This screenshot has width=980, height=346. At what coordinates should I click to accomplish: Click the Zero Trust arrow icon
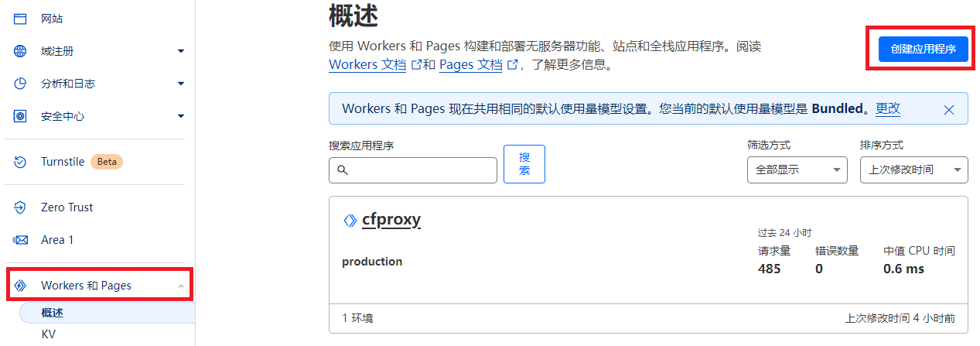pyautogui.click(x=21, y=207)
